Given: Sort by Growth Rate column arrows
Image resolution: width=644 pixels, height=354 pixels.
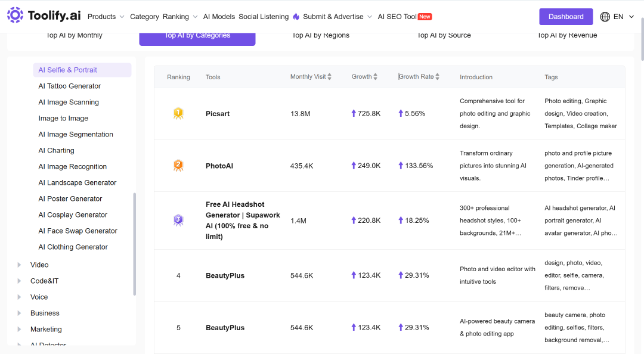Looking at the screenshot, I should pyautogui.click(x=438, y=77).
